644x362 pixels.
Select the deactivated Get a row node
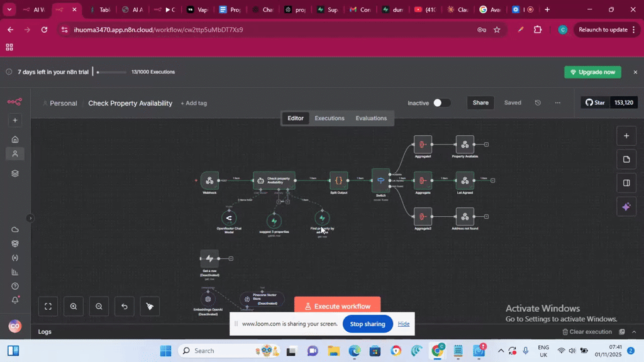[209, 258]
